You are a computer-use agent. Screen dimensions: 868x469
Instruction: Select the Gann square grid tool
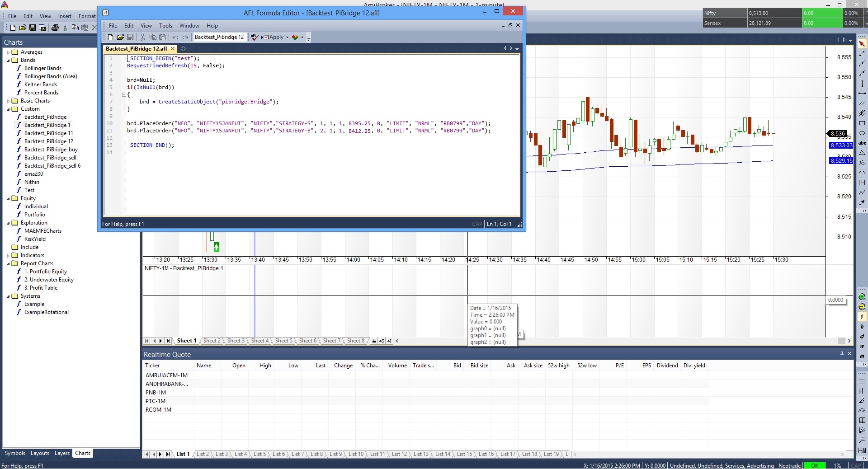[x=862, y=421]
